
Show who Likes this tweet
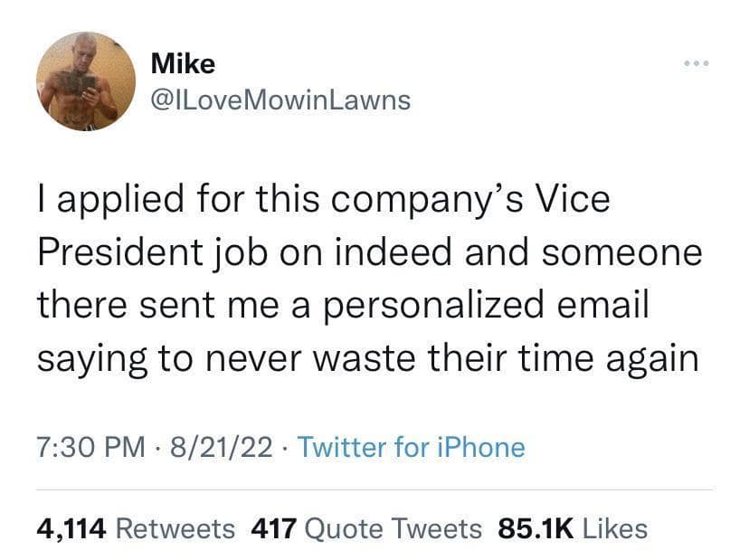click(x=615, y=528)
